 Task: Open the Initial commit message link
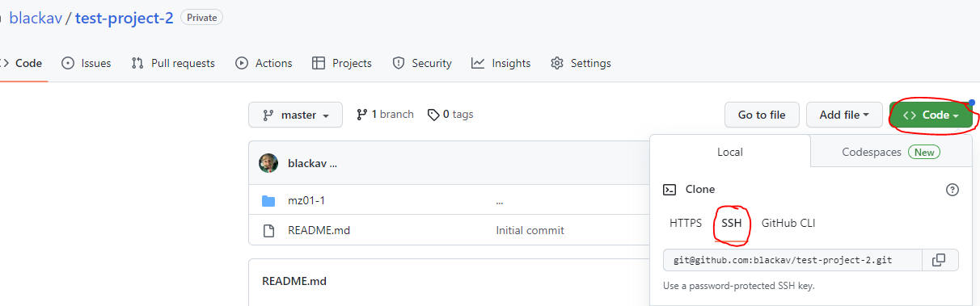click(530, 230)
